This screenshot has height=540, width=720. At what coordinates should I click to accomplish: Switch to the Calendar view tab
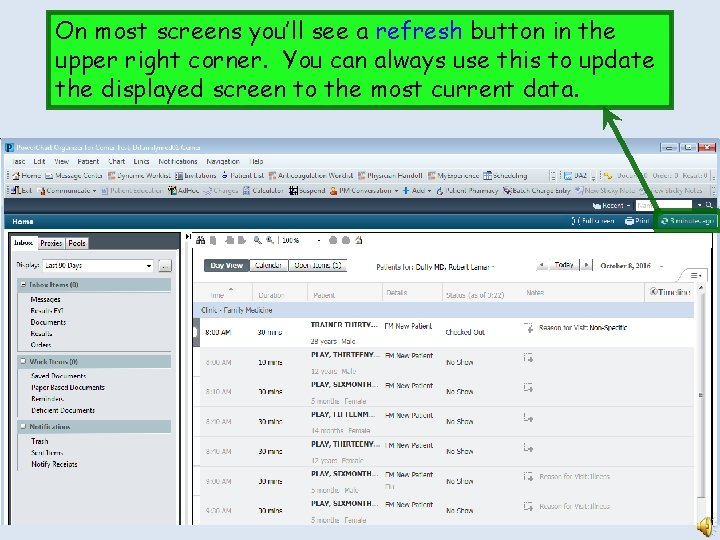(269, 265)
